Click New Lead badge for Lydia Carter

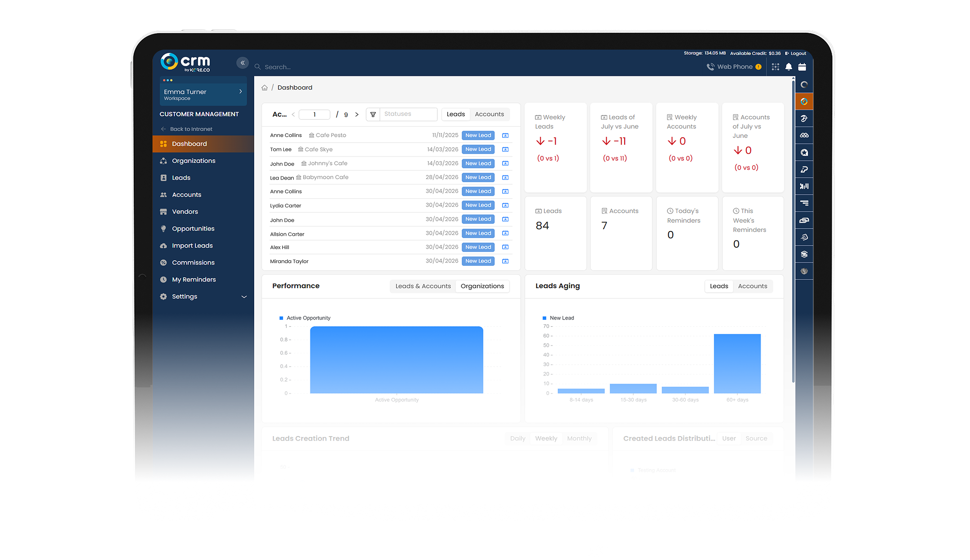(478, 206)
